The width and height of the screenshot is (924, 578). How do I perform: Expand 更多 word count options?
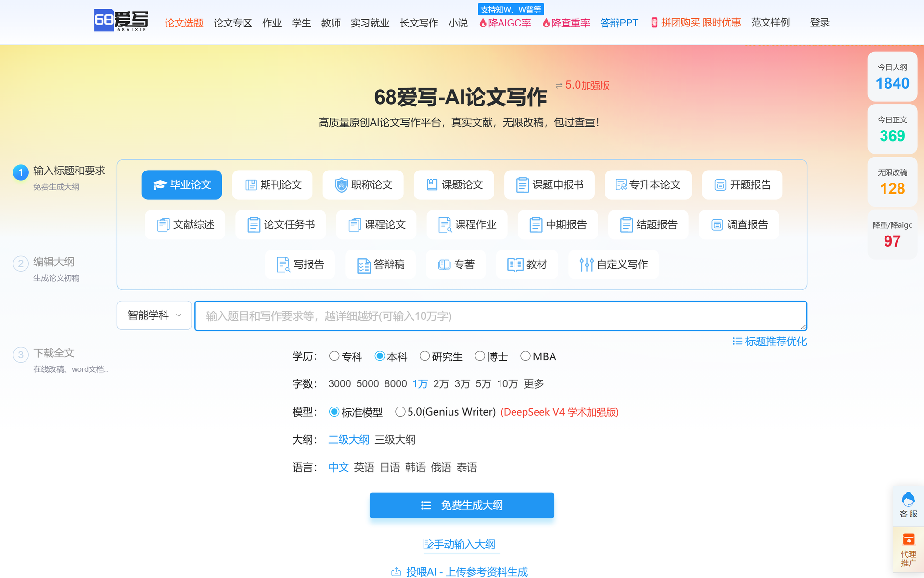pos(534,384)
